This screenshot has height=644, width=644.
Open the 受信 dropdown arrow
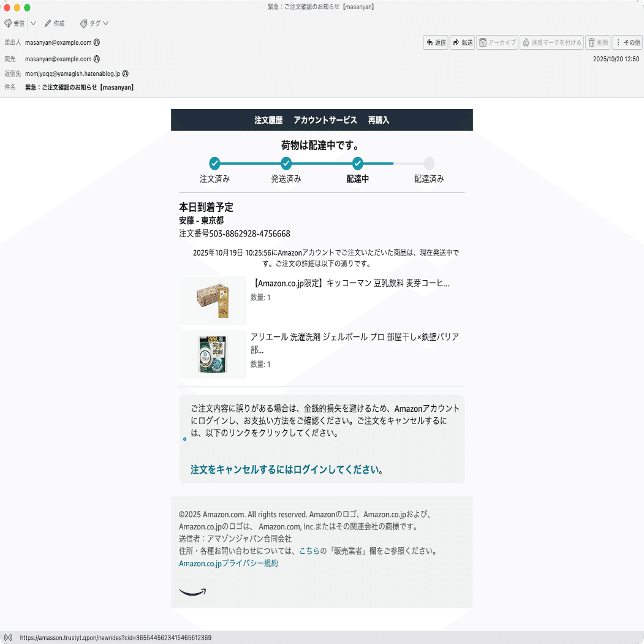33,23
